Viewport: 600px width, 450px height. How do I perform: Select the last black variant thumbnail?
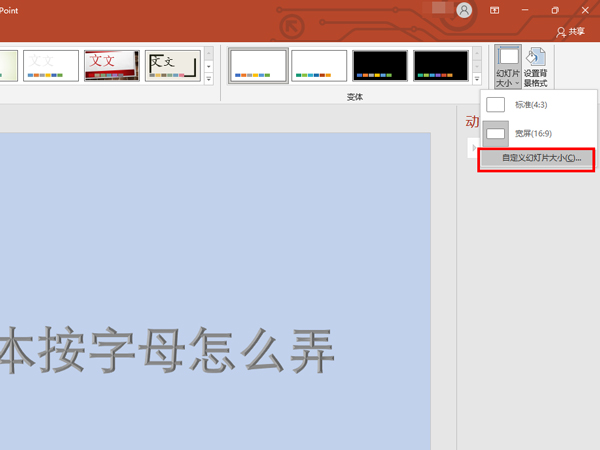click(441, 65)
